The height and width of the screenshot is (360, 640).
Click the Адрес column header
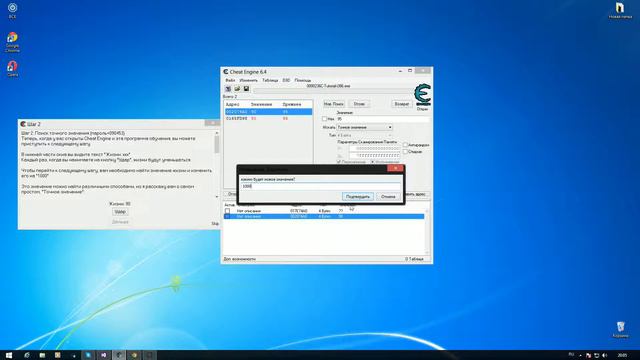[x=233, y=104]
